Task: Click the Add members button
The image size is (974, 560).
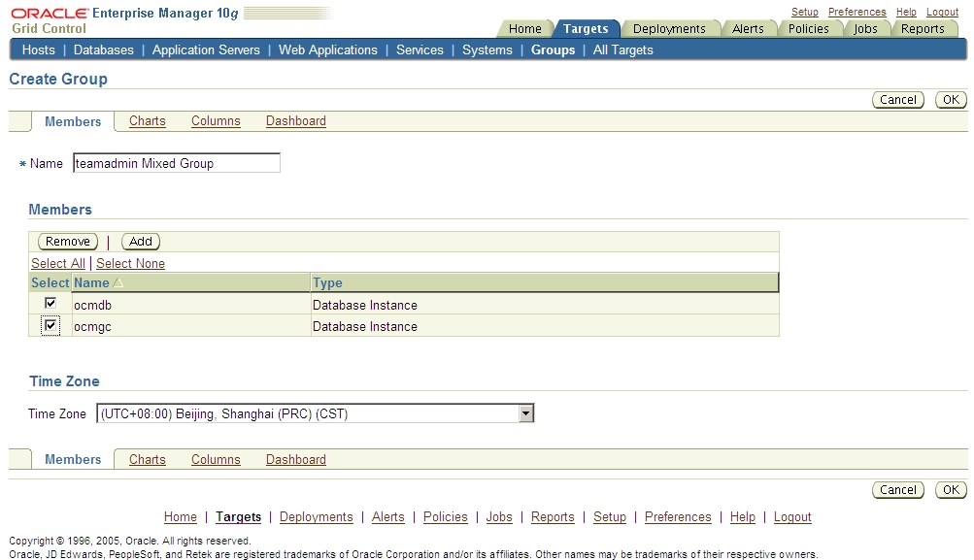Action: click(x=141, y=242)
